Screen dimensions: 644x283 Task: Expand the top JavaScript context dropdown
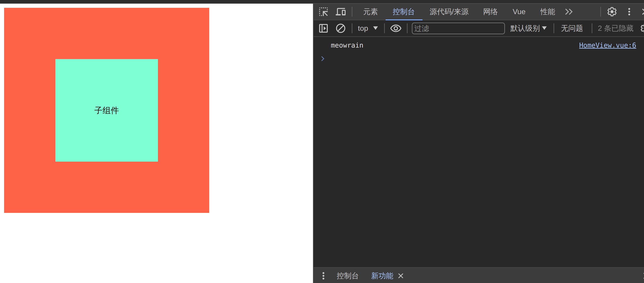pyautogui.click(x=368, y=28)
